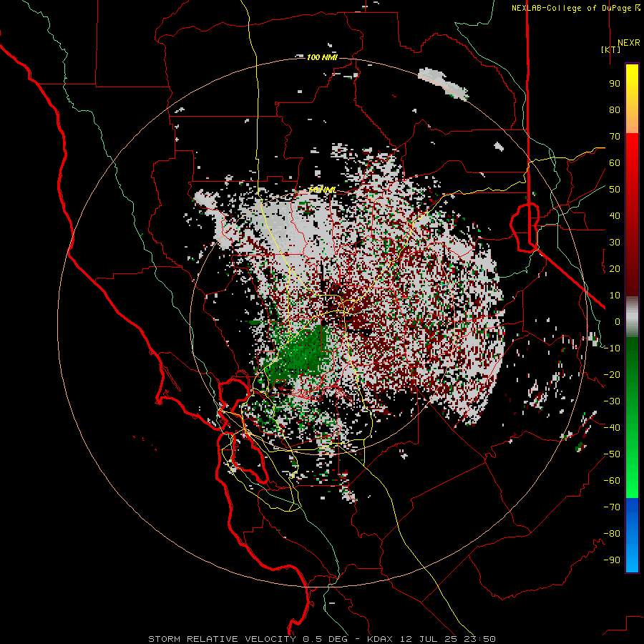Click the 30 value on velocity scale

pos(615,243)
